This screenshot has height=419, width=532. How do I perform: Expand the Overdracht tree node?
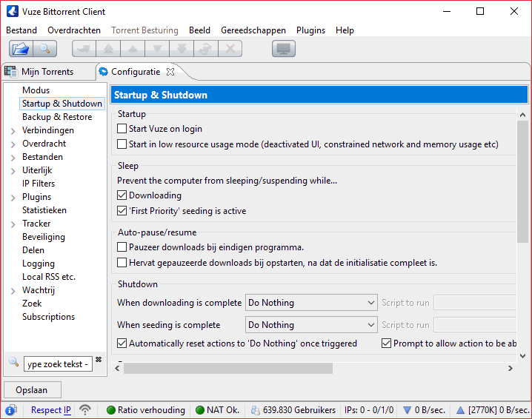coord(13,144)
